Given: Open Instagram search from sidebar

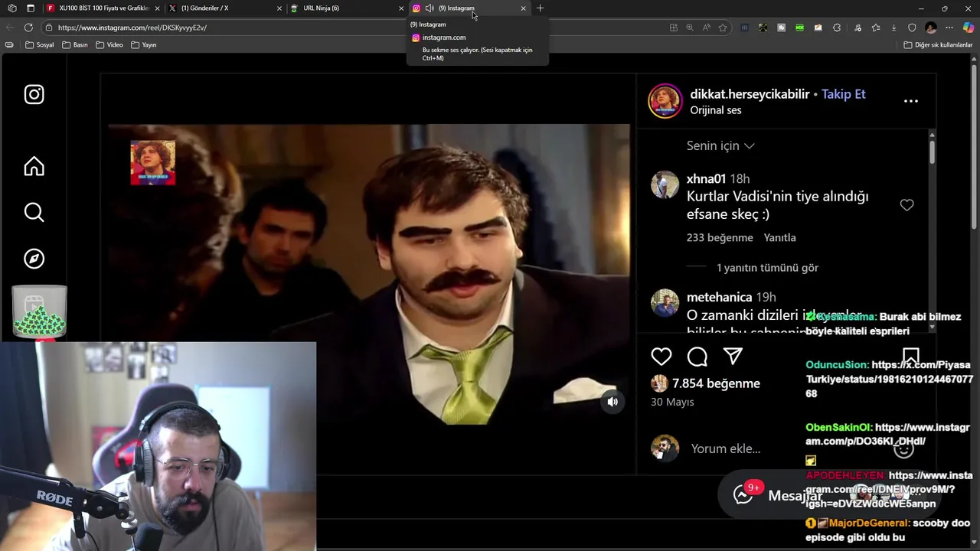Looking at the screenshot, I should (34, 212).
